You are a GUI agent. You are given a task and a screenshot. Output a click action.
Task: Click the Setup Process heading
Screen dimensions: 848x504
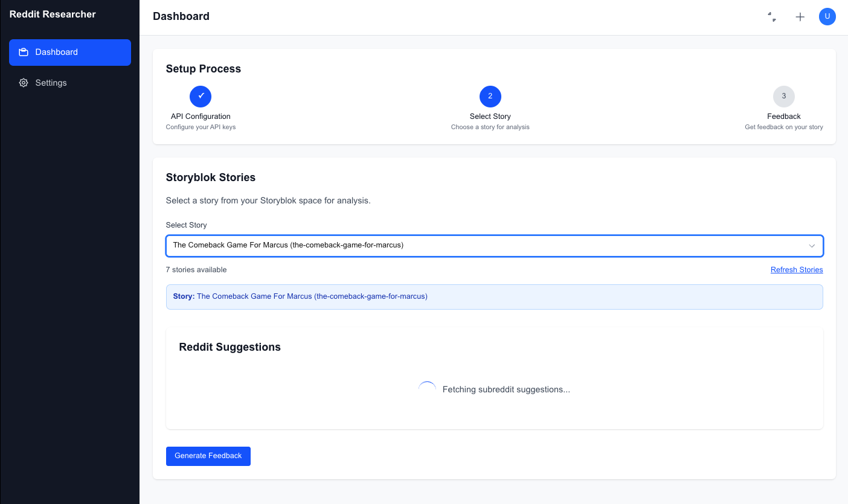pos(204,69)
